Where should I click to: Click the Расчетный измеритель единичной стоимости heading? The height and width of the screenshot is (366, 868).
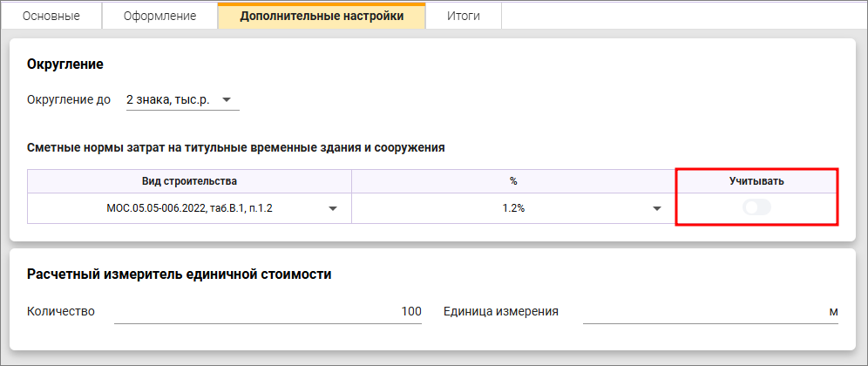[x=179, y=274]
